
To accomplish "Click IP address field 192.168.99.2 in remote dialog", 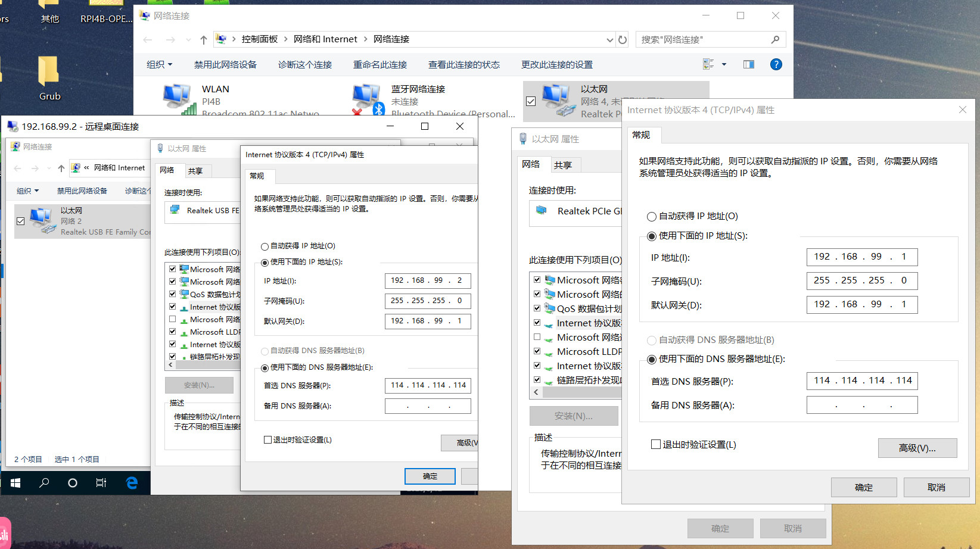I will pyautogui.click(x=428, y=280).
